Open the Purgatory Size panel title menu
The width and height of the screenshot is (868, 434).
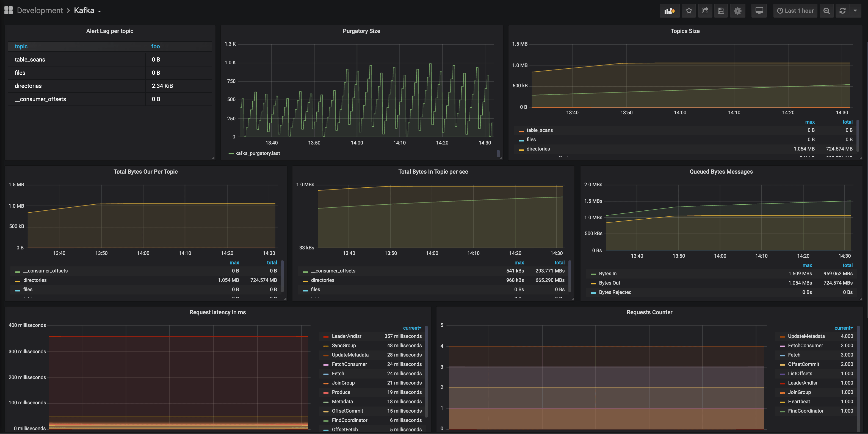click(361, 31)
